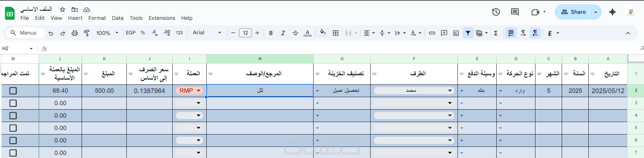Click the text color button
Viewport: 644px width, 158px height.
click(x=308, y=33)
